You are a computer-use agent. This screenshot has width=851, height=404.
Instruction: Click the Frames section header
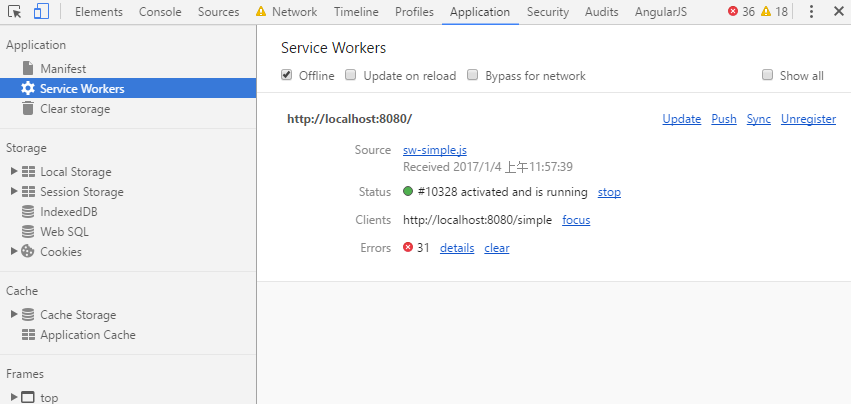pos(25,374)
